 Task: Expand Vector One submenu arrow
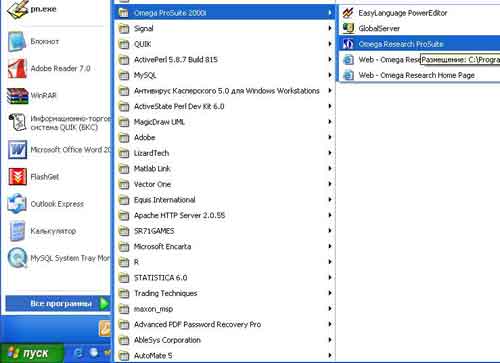pos(330,184)
